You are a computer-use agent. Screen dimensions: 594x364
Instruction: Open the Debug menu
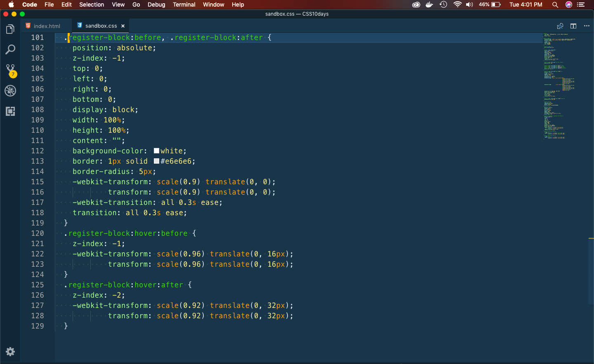pos(156,5)
